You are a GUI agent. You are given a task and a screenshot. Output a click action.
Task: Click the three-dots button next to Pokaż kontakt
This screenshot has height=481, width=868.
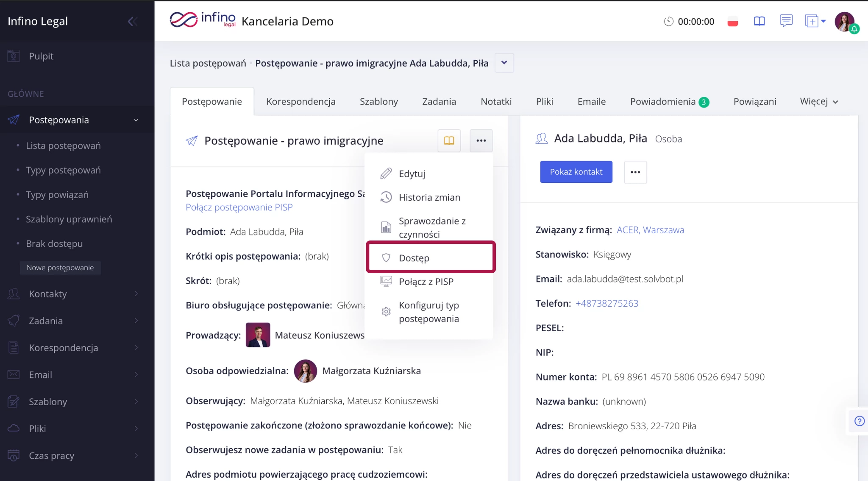click(635, 172)
